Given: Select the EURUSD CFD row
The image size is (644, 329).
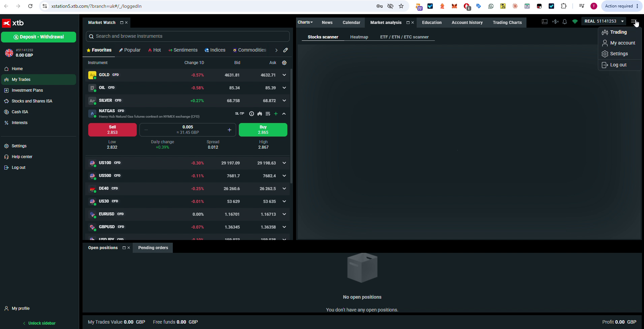Looking at the screenshot, I should click(188, 214).
